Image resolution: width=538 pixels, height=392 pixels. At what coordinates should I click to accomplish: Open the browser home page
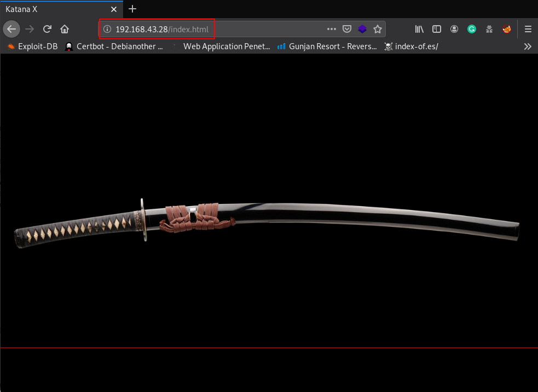point(65,29)
